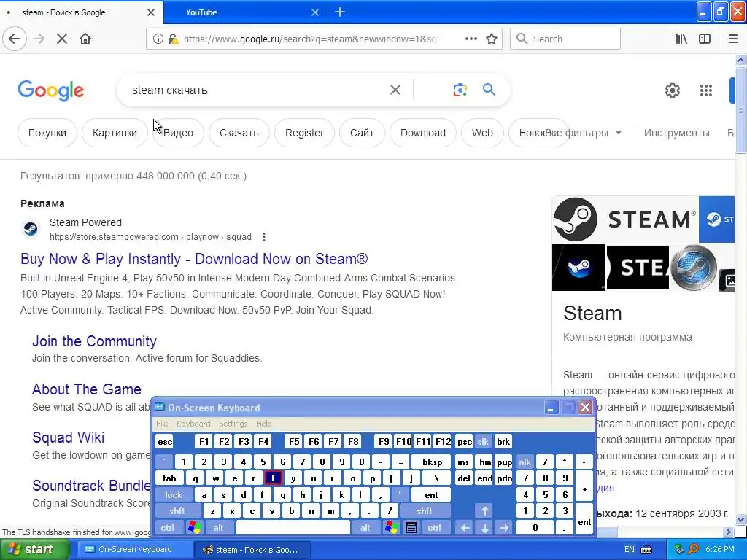Toggle the right alt key
747x560 pixels.
pos(365,528)
